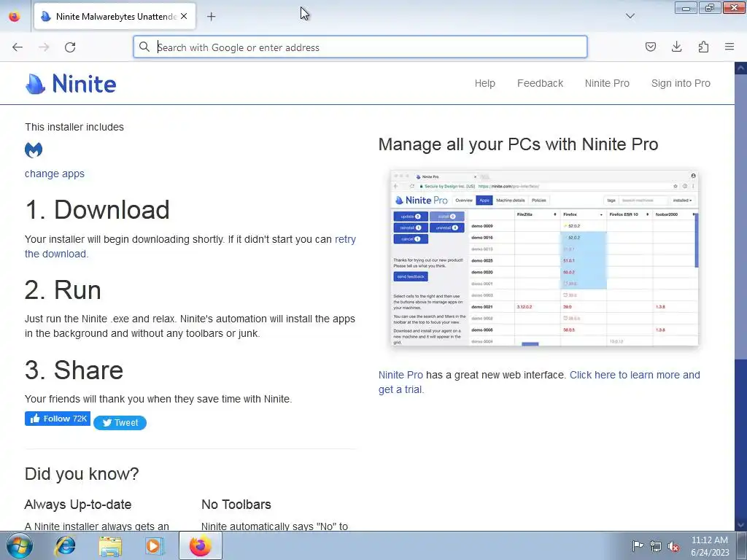Screen dimensions: 747x560
Task: Open the downloads panel
Action: pos(676,47)
